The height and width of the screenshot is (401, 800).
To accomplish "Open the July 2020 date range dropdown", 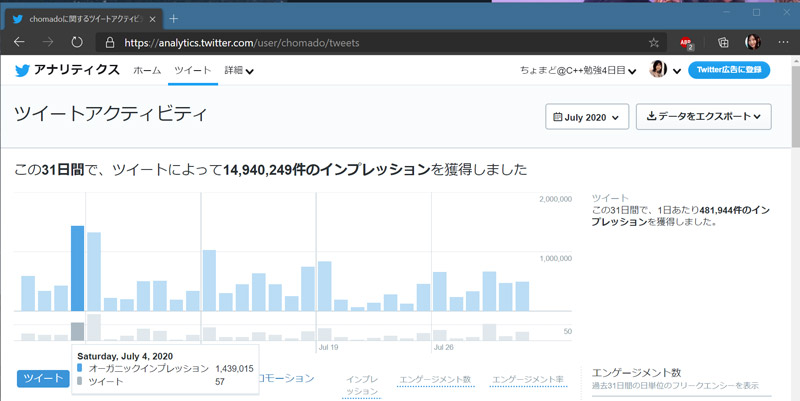I will coord(587,117).
